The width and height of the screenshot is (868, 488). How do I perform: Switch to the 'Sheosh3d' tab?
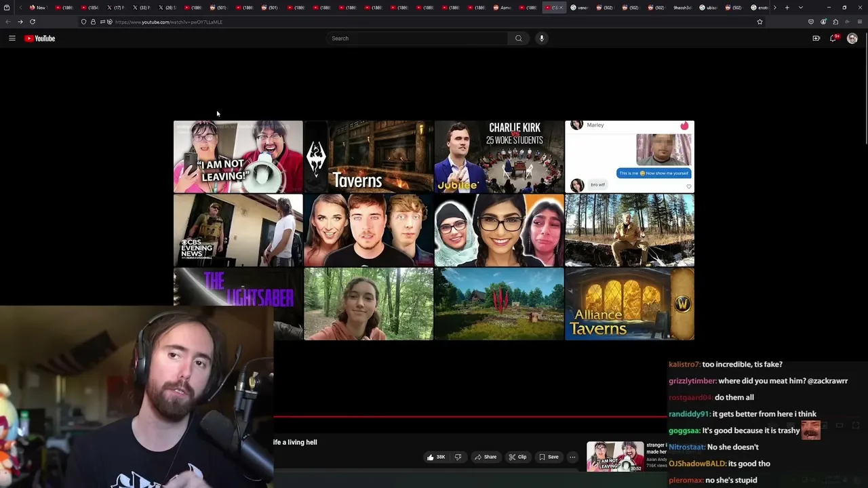[682, 7]
